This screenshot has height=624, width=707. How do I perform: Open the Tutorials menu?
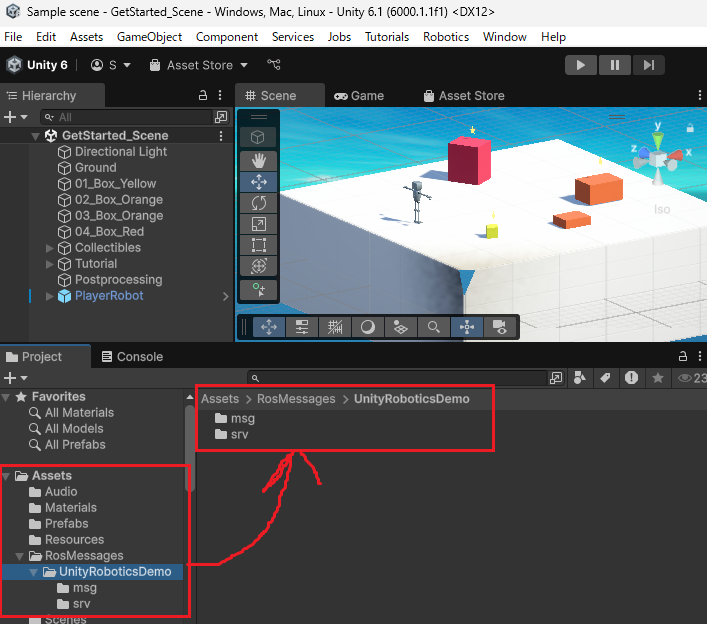tap(387, 37)
